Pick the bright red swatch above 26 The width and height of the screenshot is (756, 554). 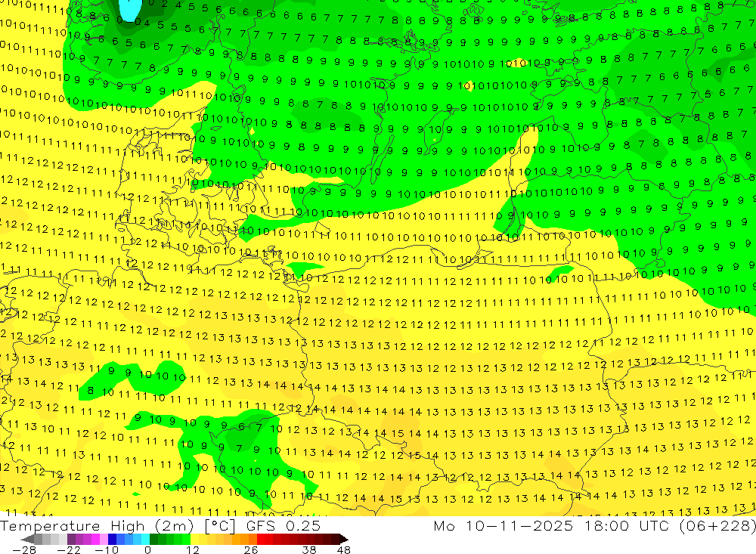tap(261, 539)
